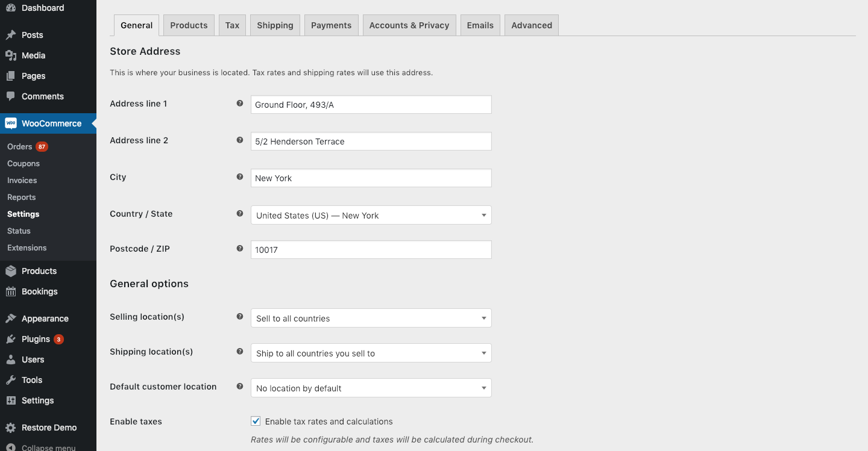The image size is (868, 451).
Task: Click the 'Enable taxes' label text
Action: click(136, 421)
